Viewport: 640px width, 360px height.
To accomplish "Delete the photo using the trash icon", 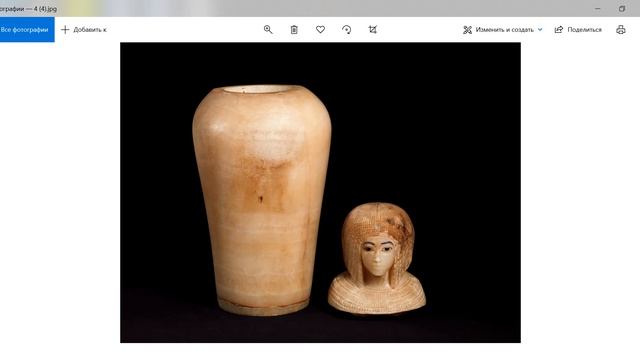I will click(x=294, y=29).
